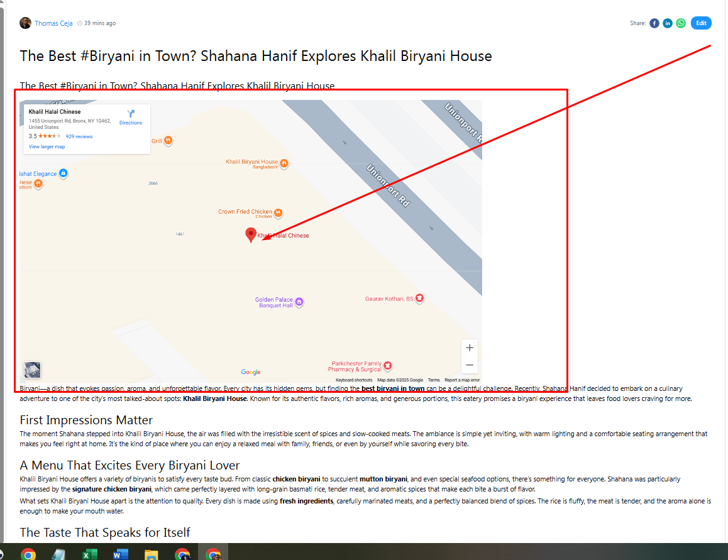Zoom out the map with minus button

pos(470,365)
